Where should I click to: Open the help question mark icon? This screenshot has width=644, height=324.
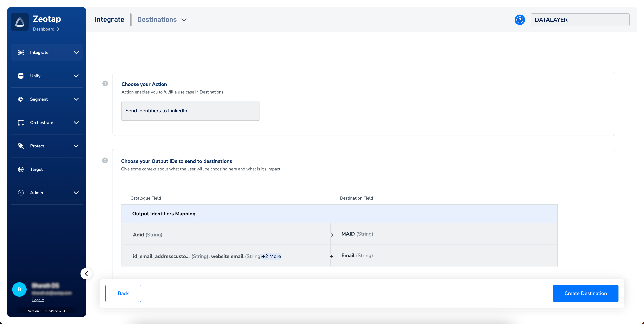(x=519, y=20)
